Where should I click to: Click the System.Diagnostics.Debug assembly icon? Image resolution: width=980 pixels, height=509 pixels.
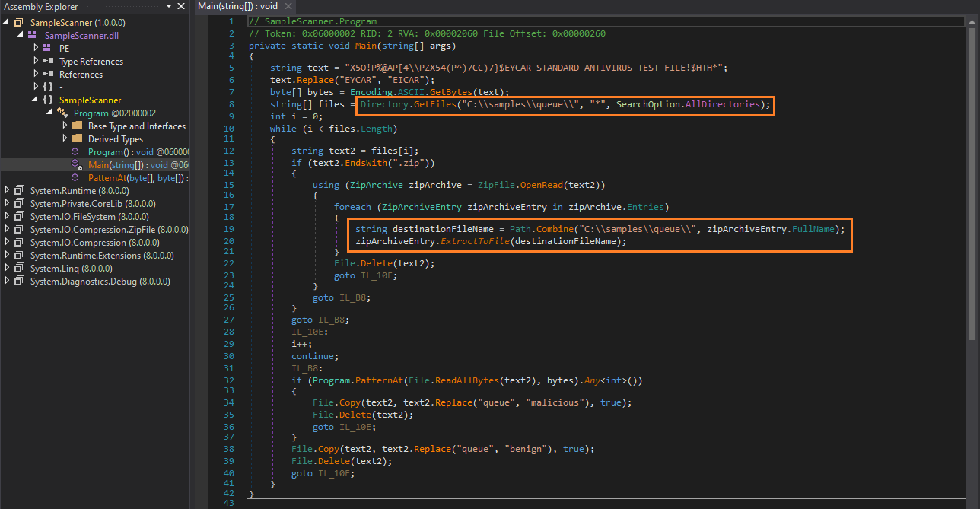click(20, 282)
